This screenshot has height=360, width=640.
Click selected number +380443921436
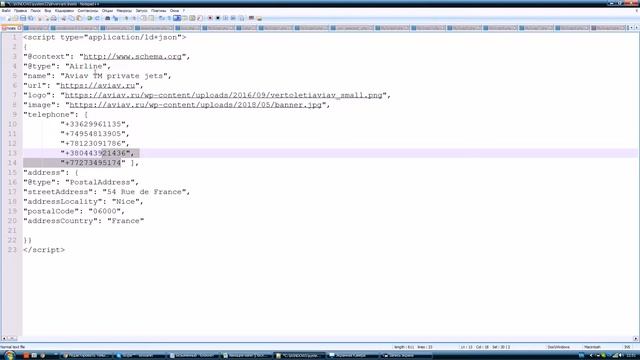coord(96,153)
